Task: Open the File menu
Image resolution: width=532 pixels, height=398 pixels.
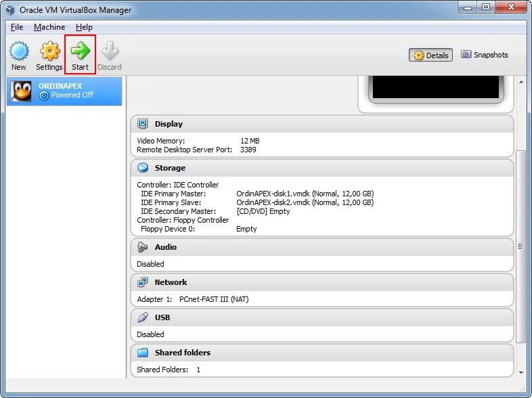Action: coord(17,27)
